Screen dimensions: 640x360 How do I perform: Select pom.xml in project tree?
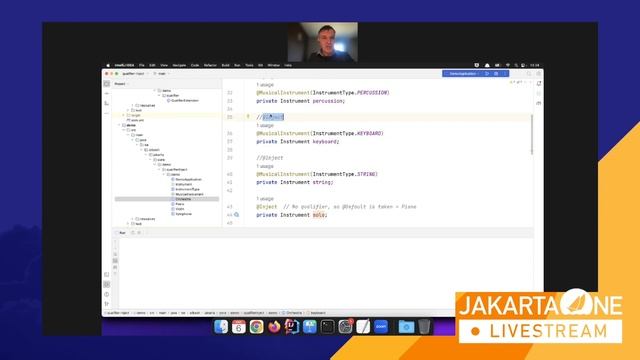click(137, 120)
